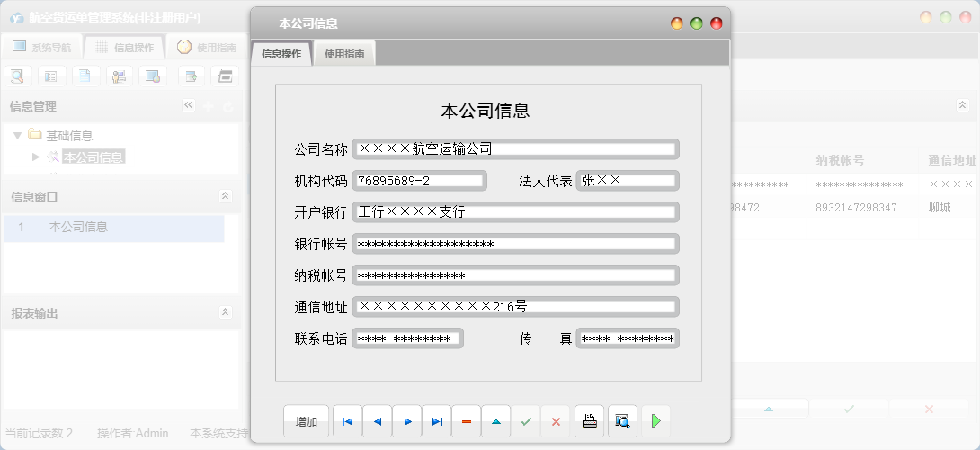Click the person-with-board icon in main window toolbar
This screenshot has height=450, width=980.
[x=120, y=76]
